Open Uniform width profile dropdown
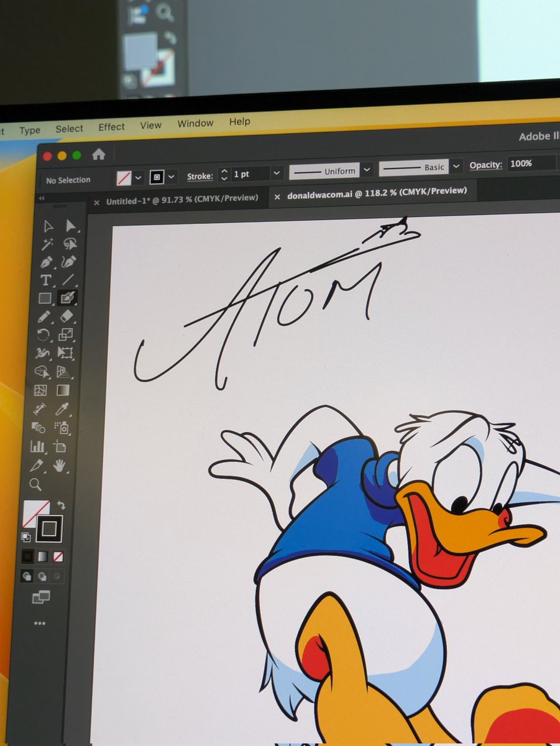560x746 pixels. 367,169
